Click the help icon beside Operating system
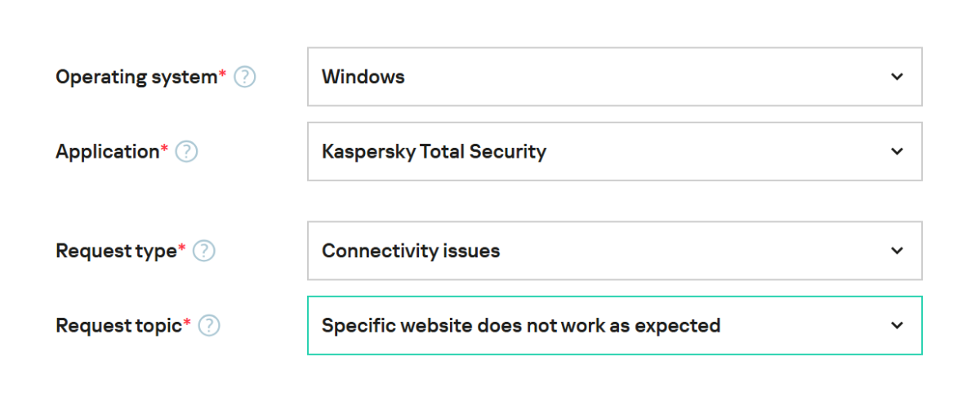This screenshot has height=406, width=980. tap(245, 78)
